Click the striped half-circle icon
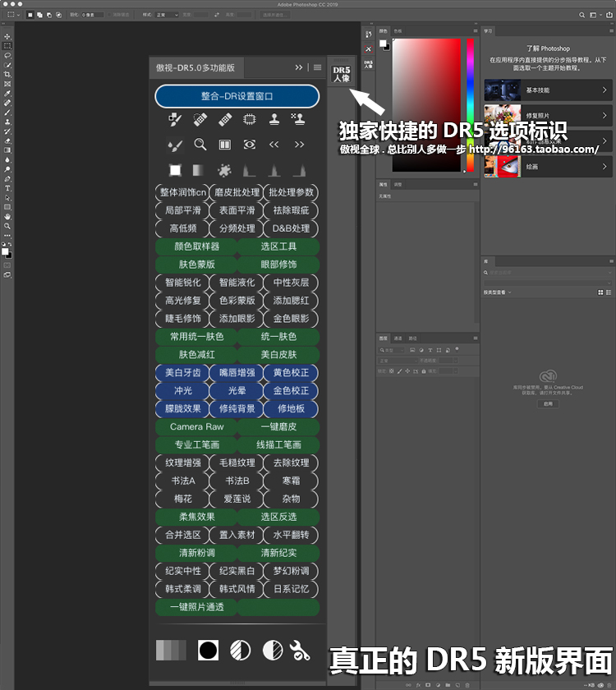This screenshot has width=616, height=690. [240, 651]
